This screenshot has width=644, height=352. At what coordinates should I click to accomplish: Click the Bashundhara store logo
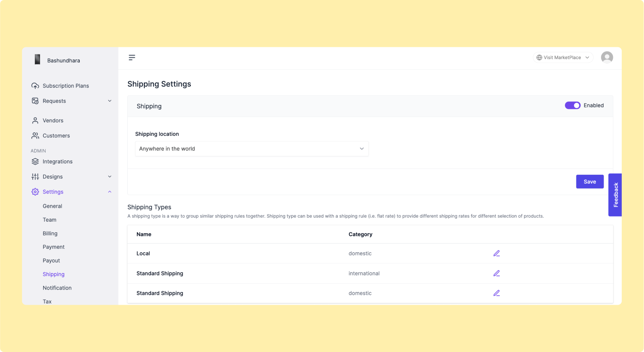(37, 60)
